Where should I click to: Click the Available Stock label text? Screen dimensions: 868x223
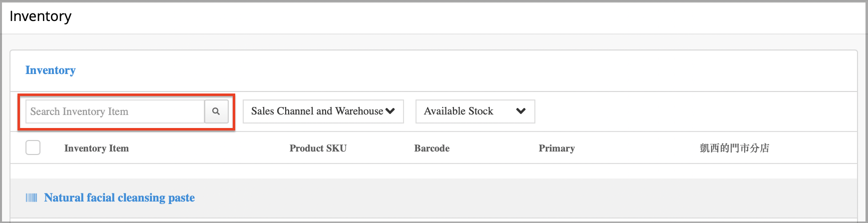(458, 111)
